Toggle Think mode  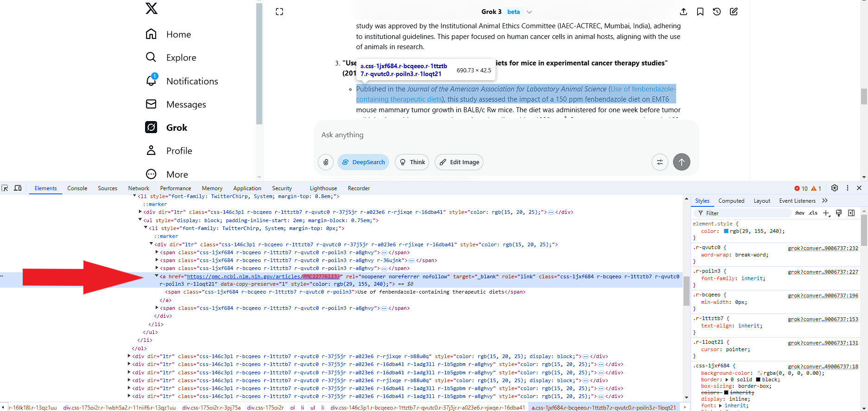pos(412,162)
